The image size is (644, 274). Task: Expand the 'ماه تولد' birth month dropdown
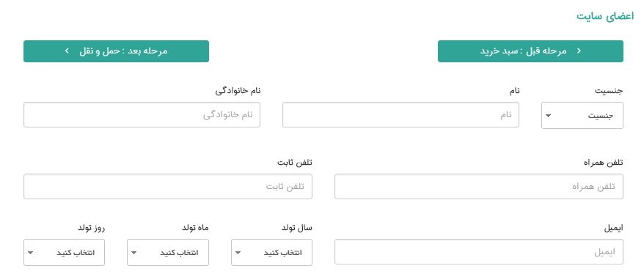click(168, 252)
